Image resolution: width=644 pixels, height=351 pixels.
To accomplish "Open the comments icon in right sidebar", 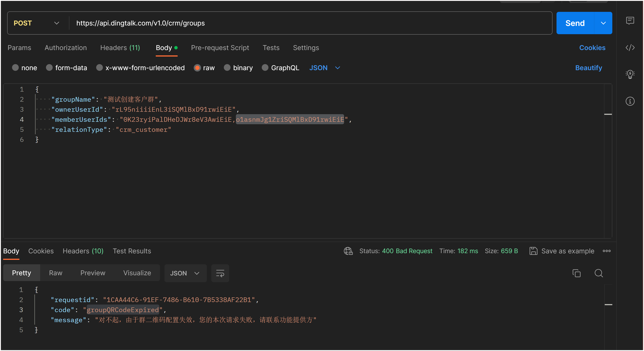I will pos(630,21).
